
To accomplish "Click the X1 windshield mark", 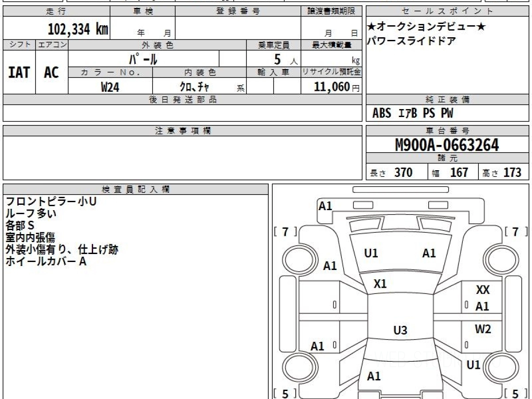I will click(380, 284).
